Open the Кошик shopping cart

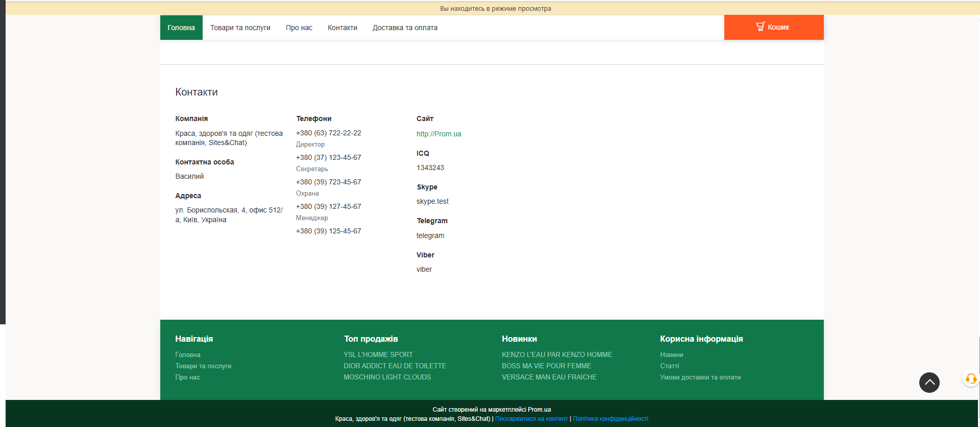point(773,27)
